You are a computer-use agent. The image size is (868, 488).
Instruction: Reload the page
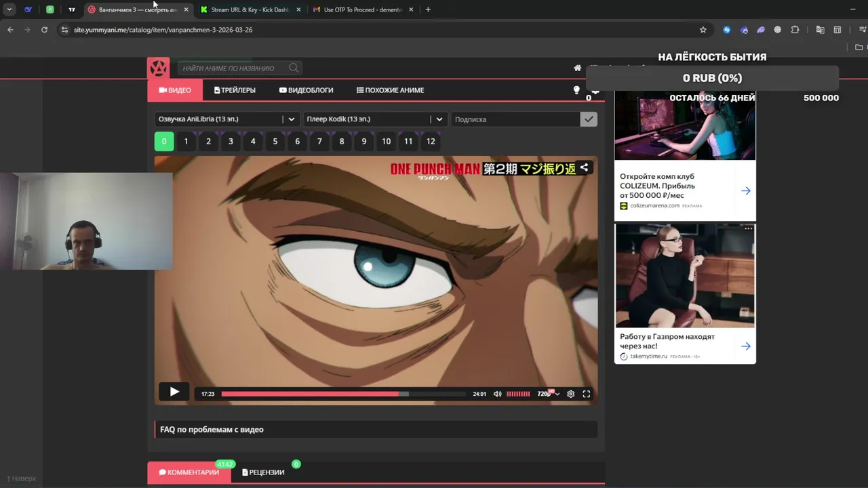pos(44,30)
